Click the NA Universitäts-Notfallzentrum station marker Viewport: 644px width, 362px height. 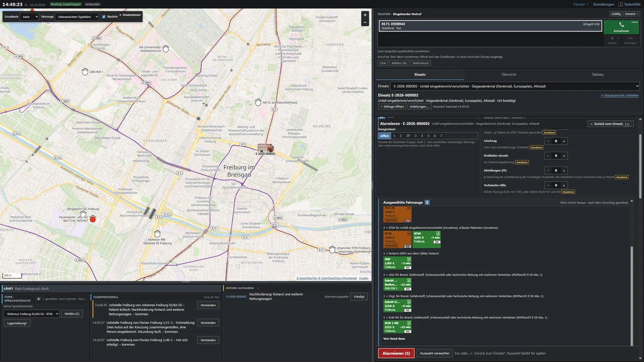(166, 49)
